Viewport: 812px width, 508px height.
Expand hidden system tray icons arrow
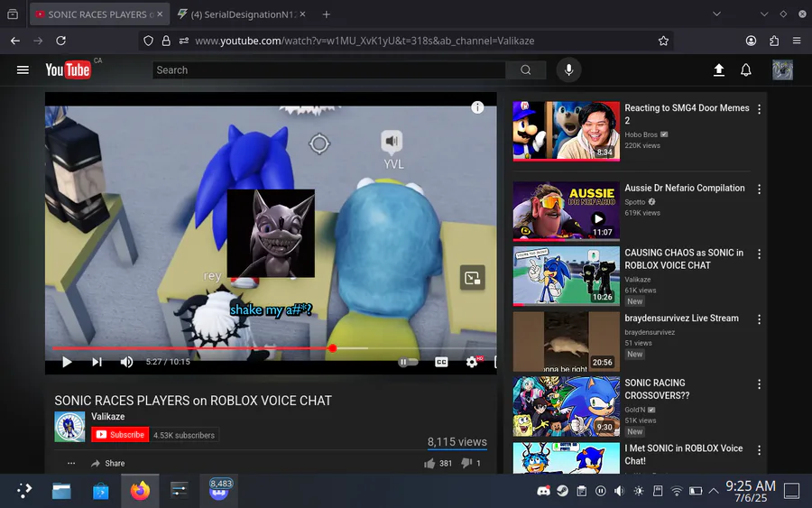point(714,490)
